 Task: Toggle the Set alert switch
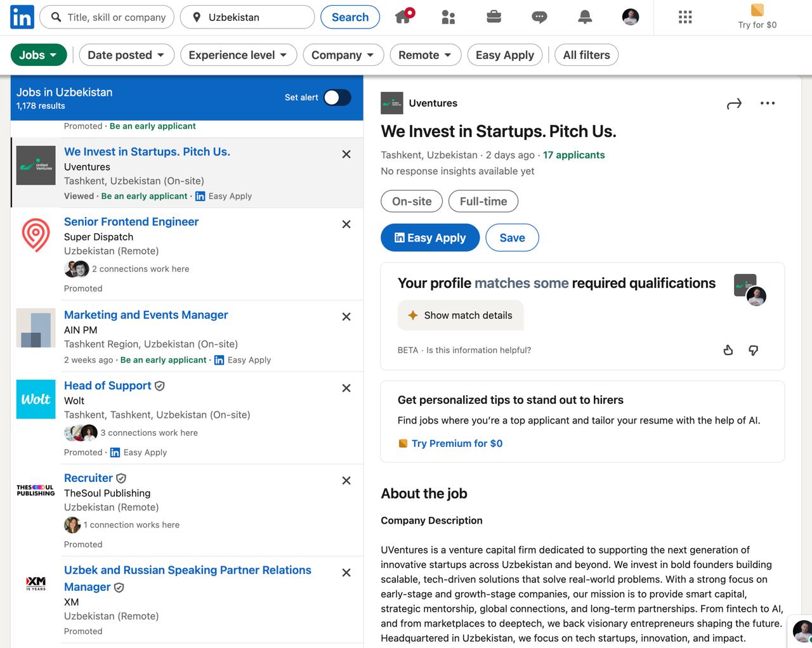(x=337, y=97)
